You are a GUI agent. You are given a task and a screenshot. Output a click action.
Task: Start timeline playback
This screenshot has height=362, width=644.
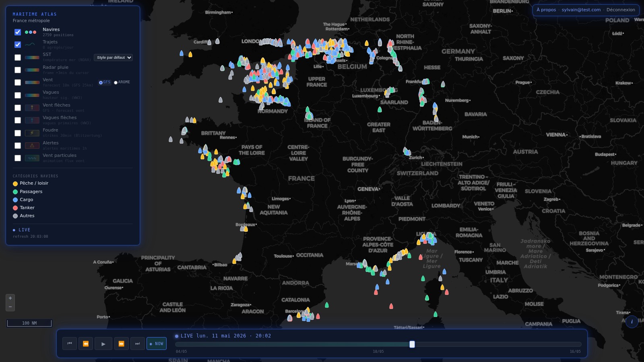[103, 343]
